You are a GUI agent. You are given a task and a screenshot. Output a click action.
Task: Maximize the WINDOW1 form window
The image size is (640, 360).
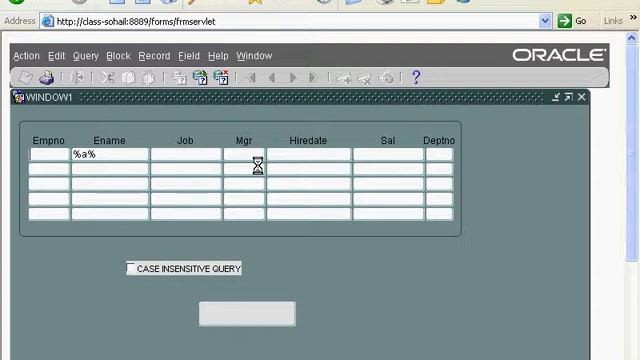click(x=569, y=97)
